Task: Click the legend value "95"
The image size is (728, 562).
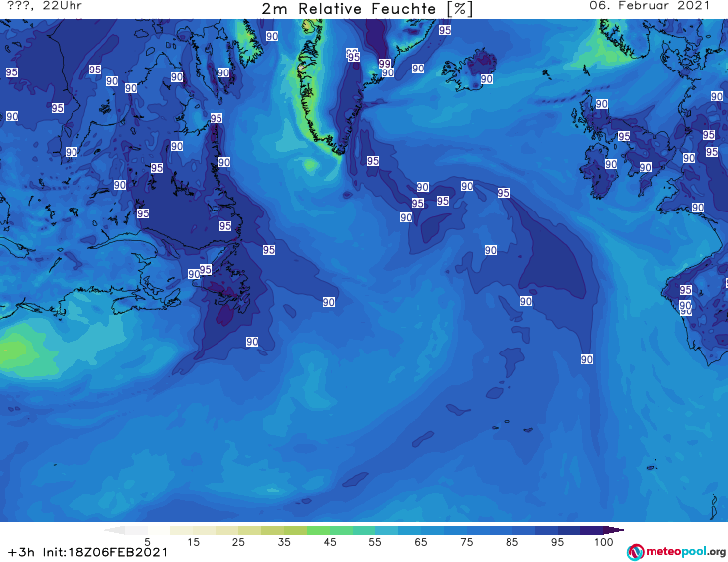Action: point(557,541)
